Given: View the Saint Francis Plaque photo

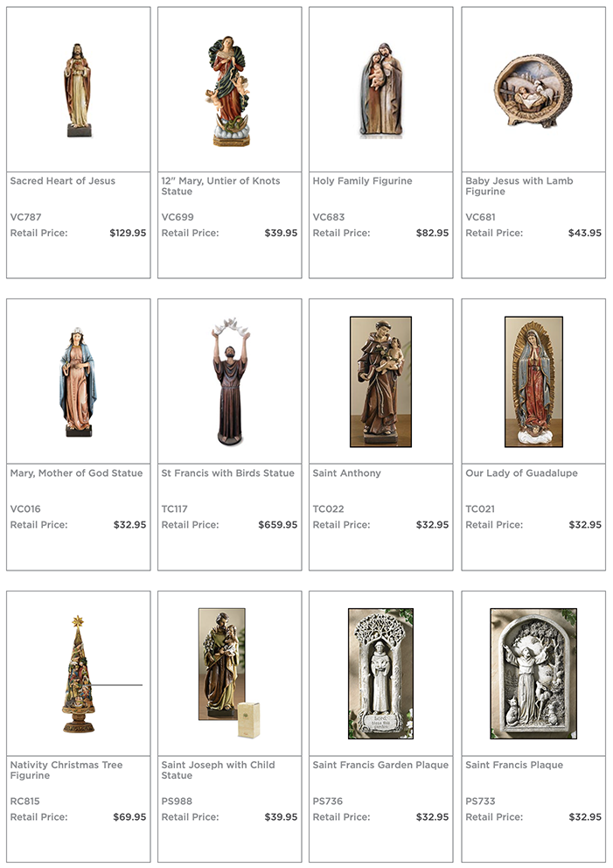Looking at the screenshot, I should tap(533, 673).
